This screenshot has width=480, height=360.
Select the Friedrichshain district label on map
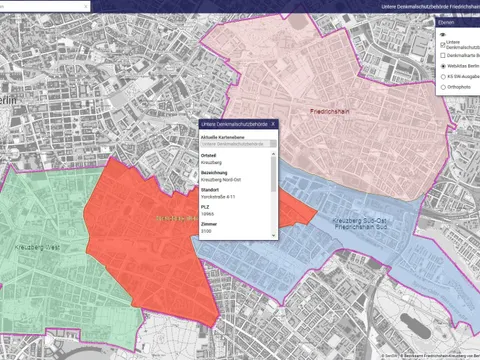(x=330, y=111)
